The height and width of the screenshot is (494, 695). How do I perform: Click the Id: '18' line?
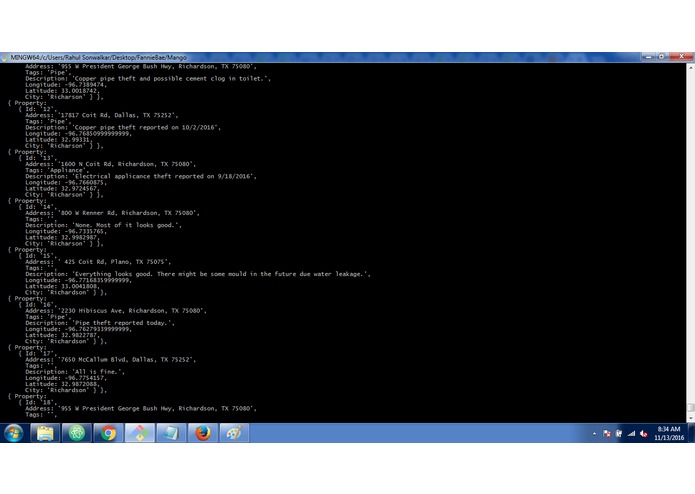pyautogui.click(x=37, y=402)
